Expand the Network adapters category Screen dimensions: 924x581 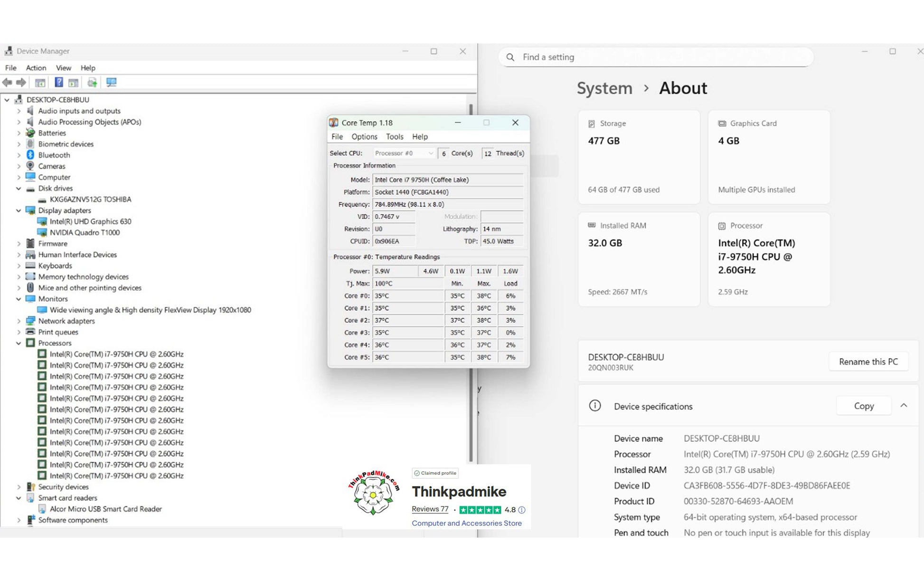[x=19, y=321]
